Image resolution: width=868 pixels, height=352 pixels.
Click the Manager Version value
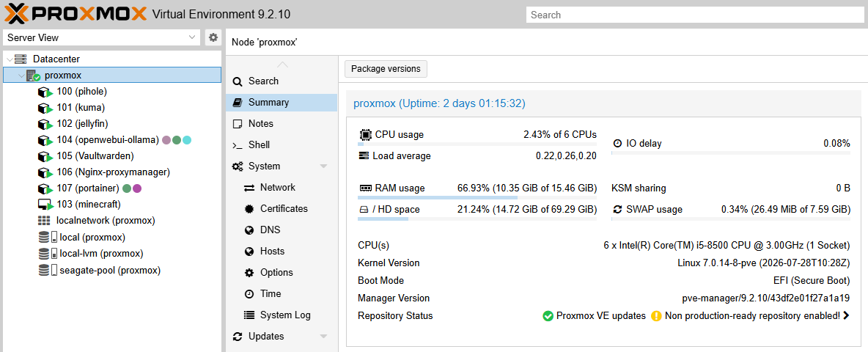(x=765, y=298)
